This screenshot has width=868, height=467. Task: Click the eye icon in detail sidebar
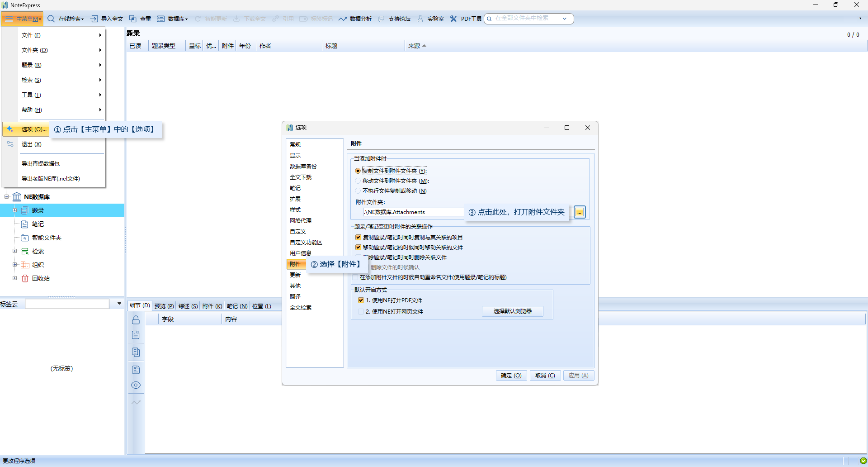coord(136,385)
